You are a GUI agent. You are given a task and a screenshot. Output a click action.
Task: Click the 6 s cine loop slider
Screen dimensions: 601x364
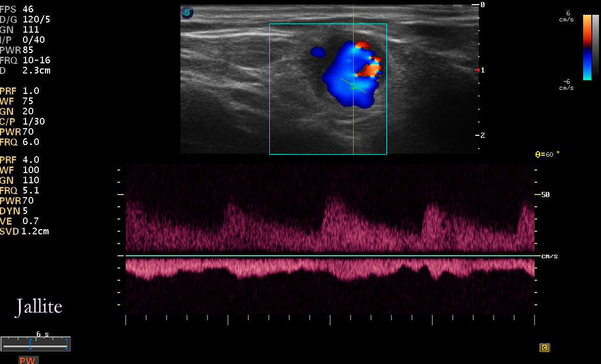click(36, 344)
